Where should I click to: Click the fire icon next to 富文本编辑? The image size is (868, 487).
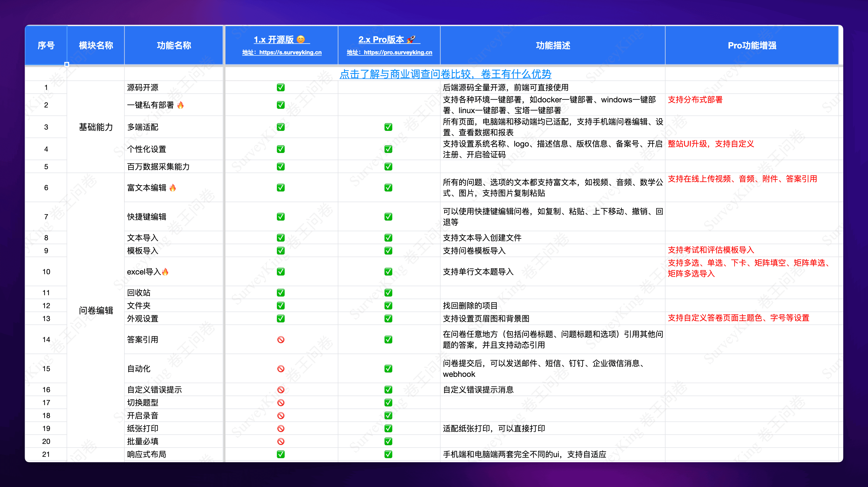[172, 187]
